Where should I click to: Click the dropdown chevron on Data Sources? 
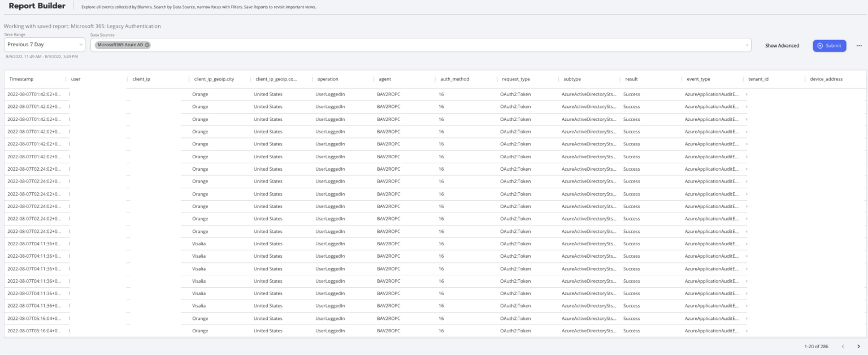(748, 45)
